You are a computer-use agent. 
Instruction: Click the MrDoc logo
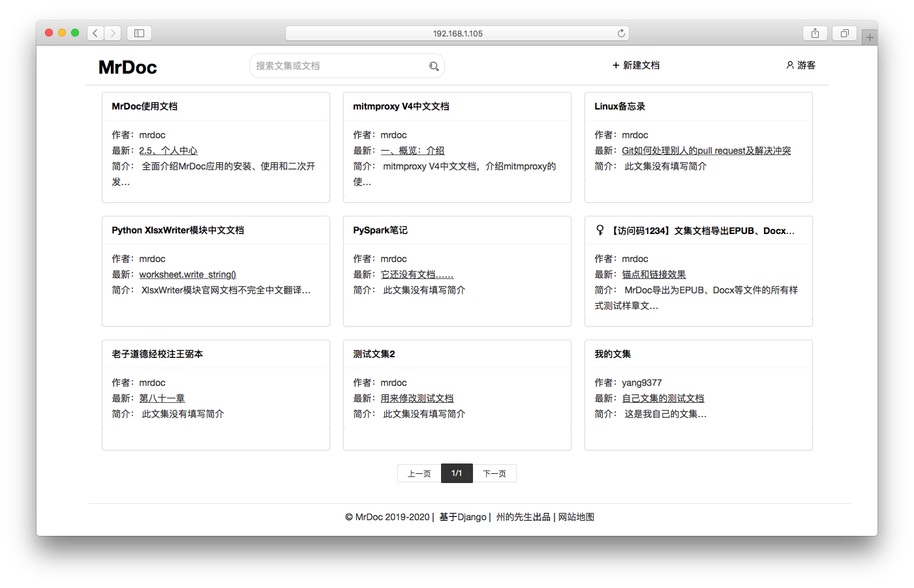[x=128, y=67]
